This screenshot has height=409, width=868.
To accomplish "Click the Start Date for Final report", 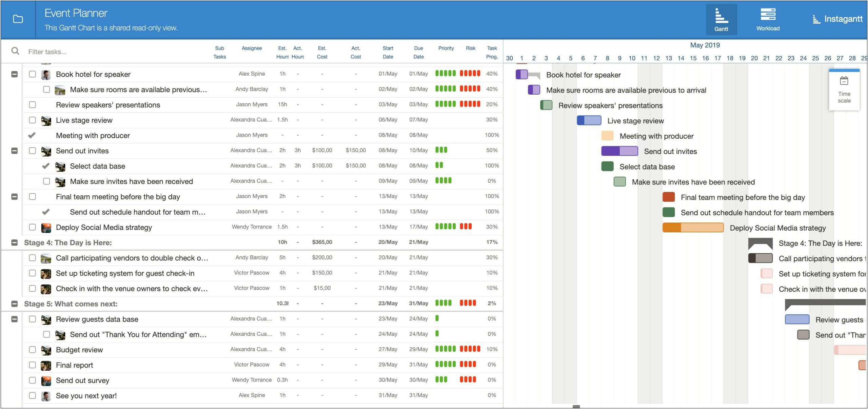I will (388, 365).
